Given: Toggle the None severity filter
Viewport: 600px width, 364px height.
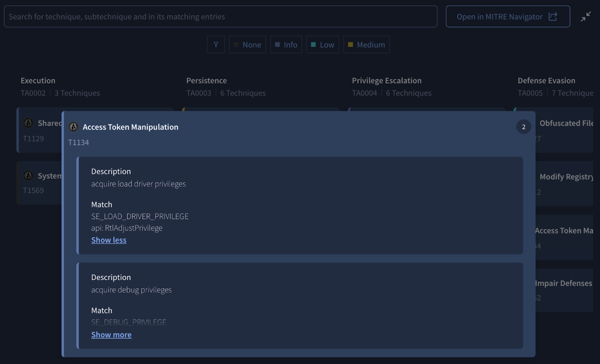Looking at the screenshot, I should [x=247, y=44].
